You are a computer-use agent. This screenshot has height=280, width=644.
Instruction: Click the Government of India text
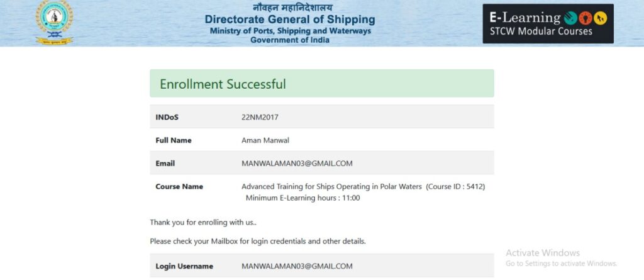coord(290,40)
